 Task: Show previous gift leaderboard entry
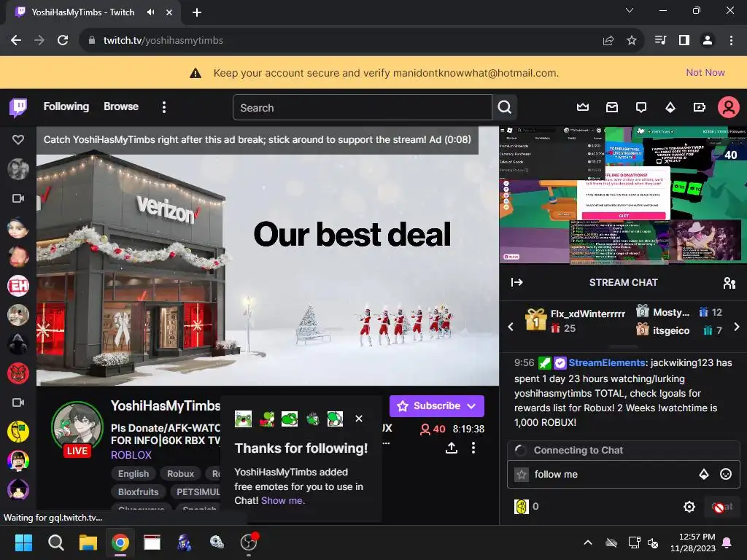(x=511, y=327)
